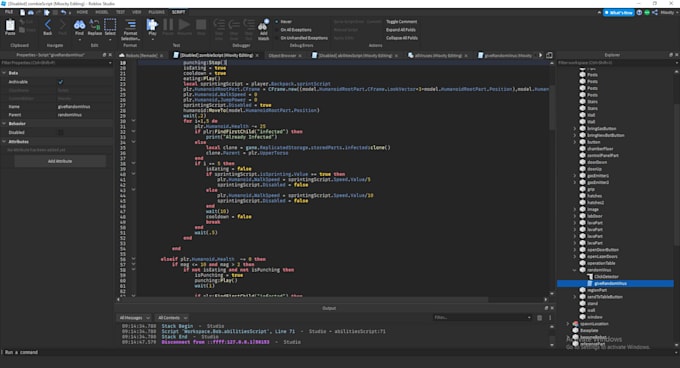Click the Add Watch icon
680x368 pixels.
[263, 25]
